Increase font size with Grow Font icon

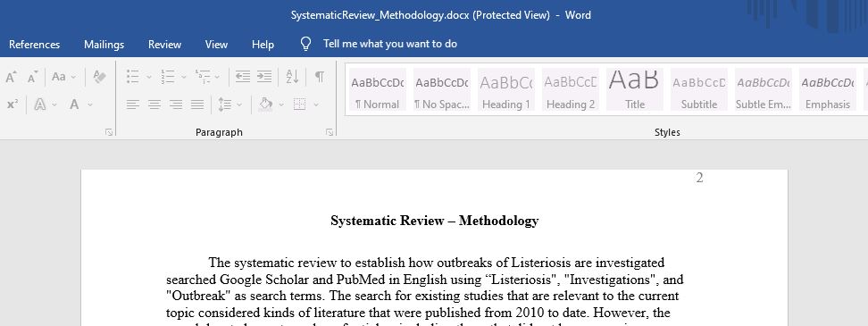tap(11, 77)
